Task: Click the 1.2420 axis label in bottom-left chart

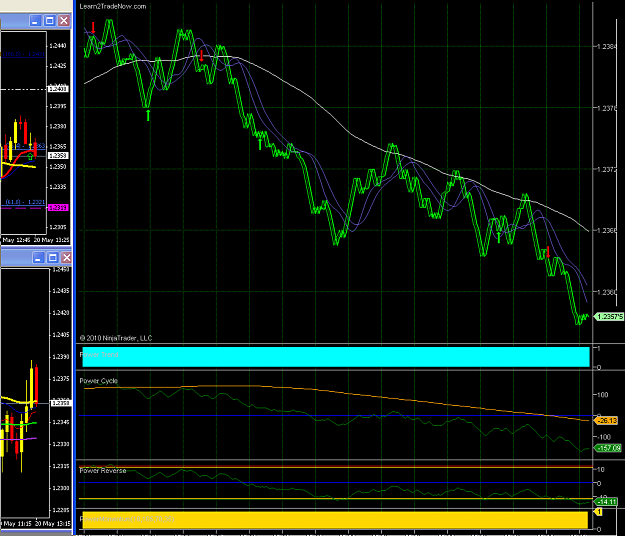Action: 61,313
